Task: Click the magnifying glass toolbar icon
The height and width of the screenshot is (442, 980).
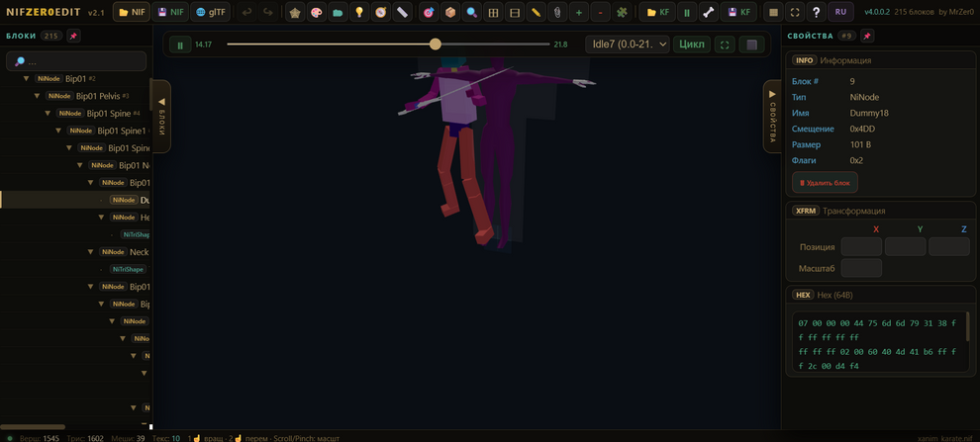Action: pos(471,12)
